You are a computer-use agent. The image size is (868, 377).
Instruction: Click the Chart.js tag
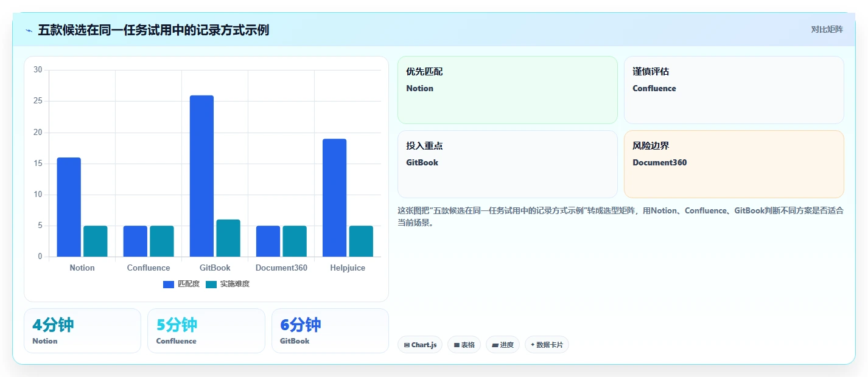pyautogui.click(x=420, y=345)
